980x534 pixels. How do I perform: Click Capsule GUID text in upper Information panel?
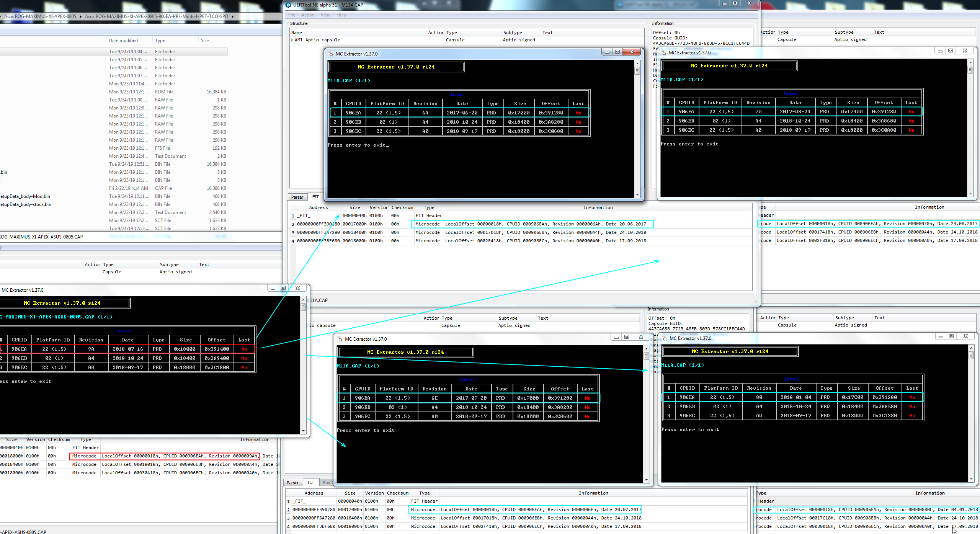point(670,38)
